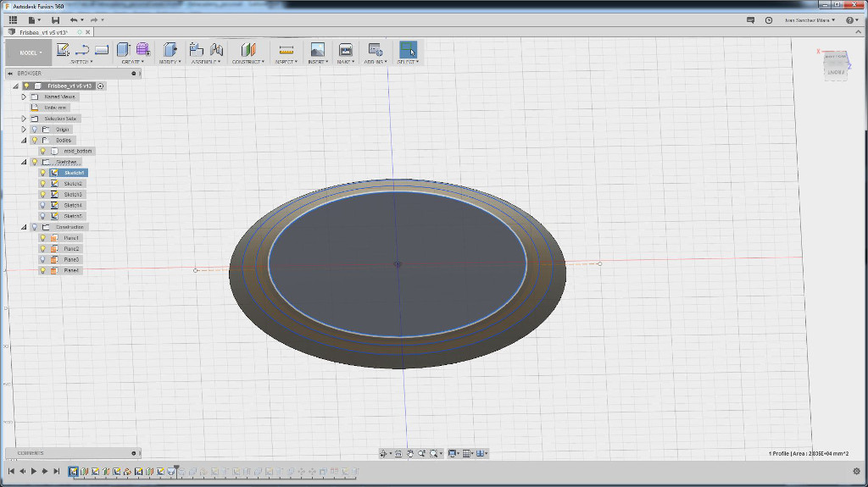This screenshot has width=868, height=487.
Task: Activate the Select tool icon
Action: tap(408, 49)
